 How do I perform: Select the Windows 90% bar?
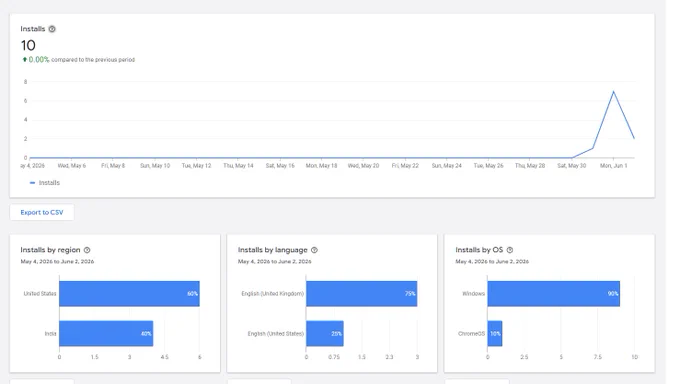pos(554,294)
